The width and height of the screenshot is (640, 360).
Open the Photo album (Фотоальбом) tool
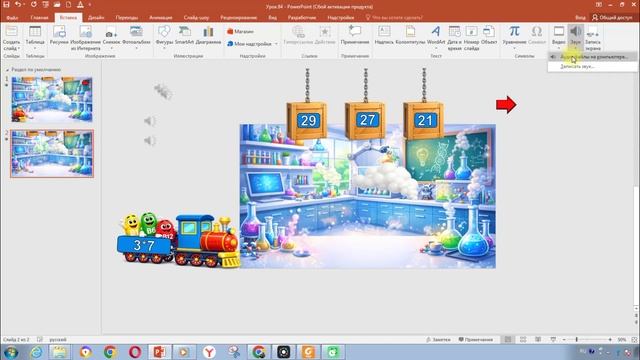tap(136, 38)
